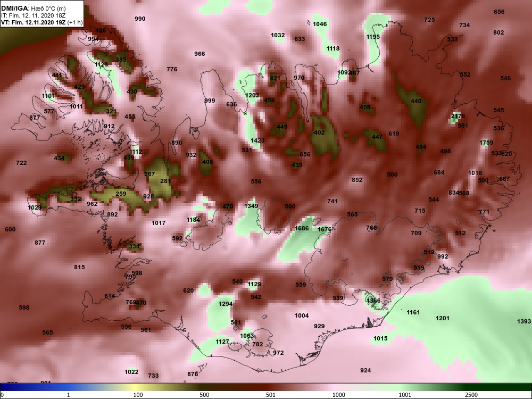The width and height of the screenshot is (532, 399).
Task: Click the map value 782
Action: pyautogui.click(x=257, y=344)
